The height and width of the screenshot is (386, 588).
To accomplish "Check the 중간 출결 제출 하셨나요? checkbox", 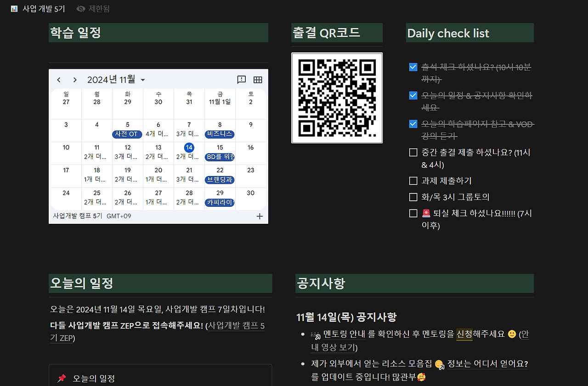I will point(413,152).
